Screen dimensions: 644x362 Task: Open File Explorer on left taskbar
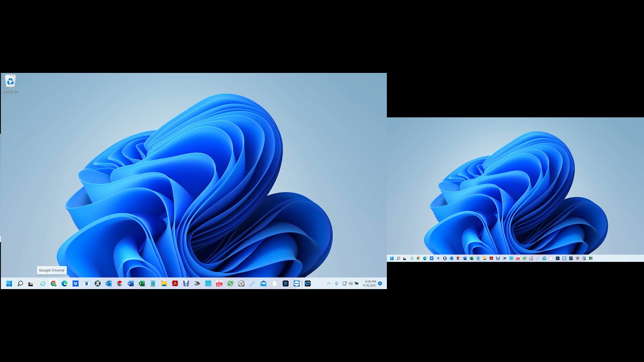point(164,284)
